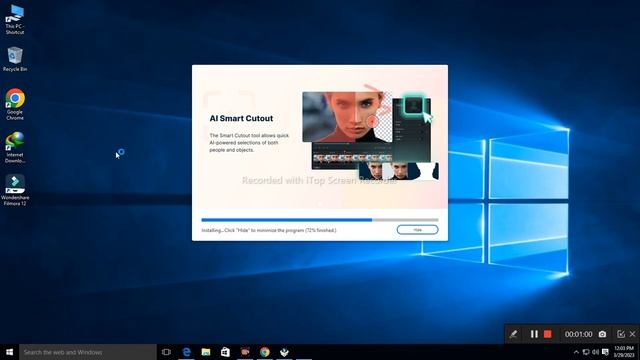This screenshot has height=360, width=640.
Task: Open File Explorer from the taskbar
Action: 206,352
